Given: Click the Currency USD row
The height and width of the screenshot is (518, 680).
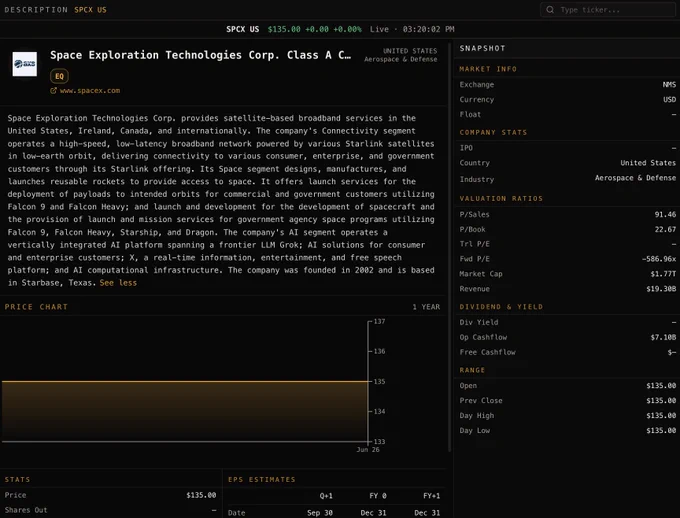Looking at the screenshot, I should pos(567,99).
